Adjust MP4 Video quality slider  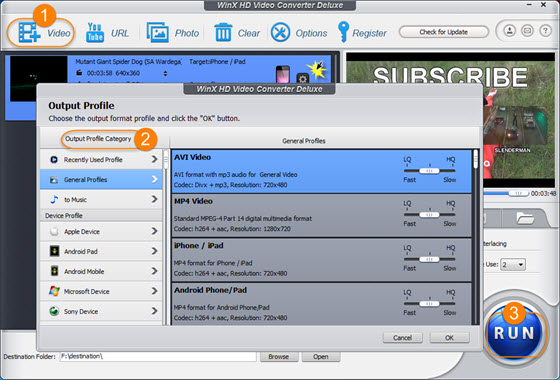429,215
